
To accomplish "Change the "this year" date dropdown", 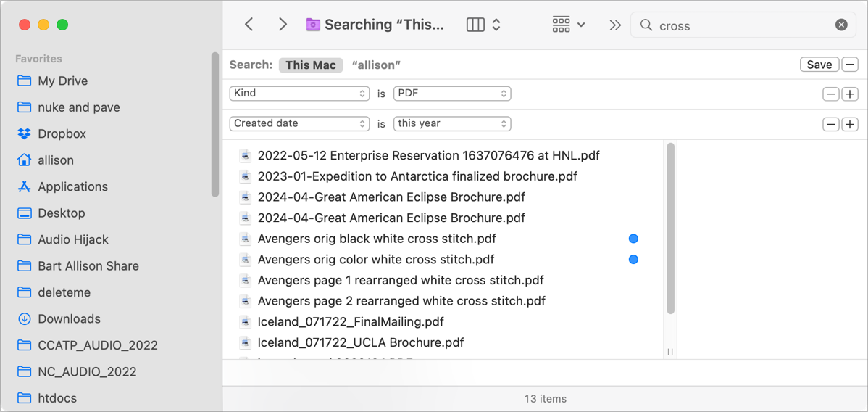I will [452, 124].
